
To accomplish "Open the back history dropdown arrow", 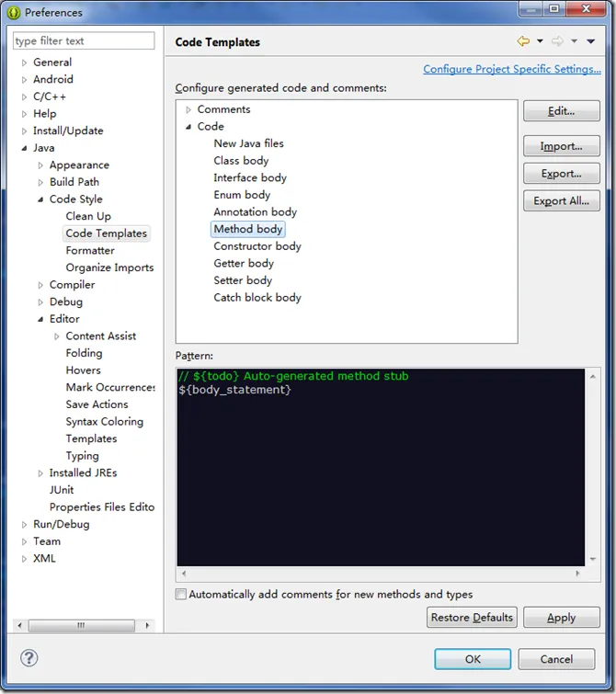I will coord(540,41).
